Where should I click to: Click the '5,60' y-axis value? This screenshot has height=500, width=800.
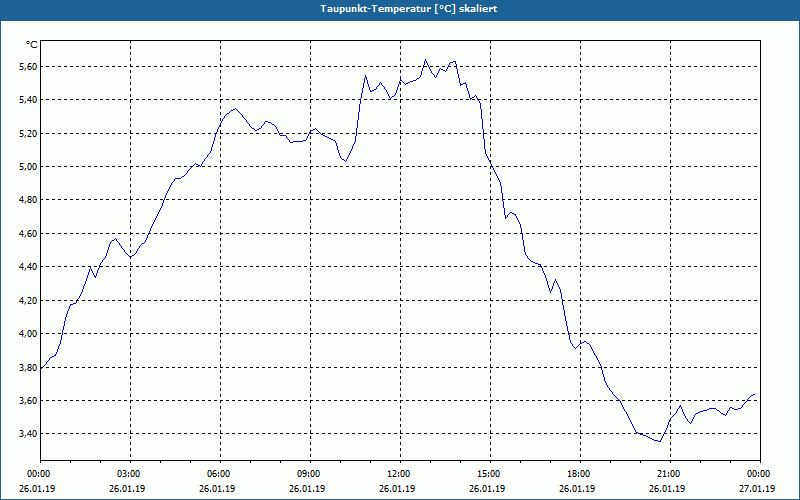(28, 66)
